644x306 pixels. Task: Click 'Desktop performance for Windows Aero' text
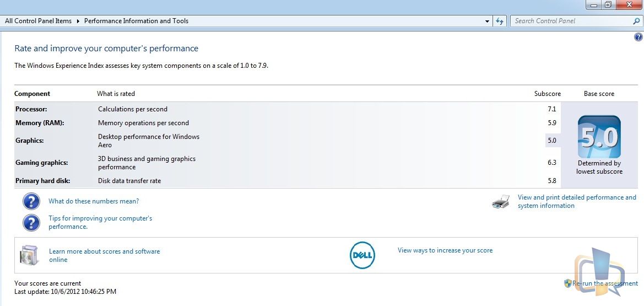click(149, 141)
